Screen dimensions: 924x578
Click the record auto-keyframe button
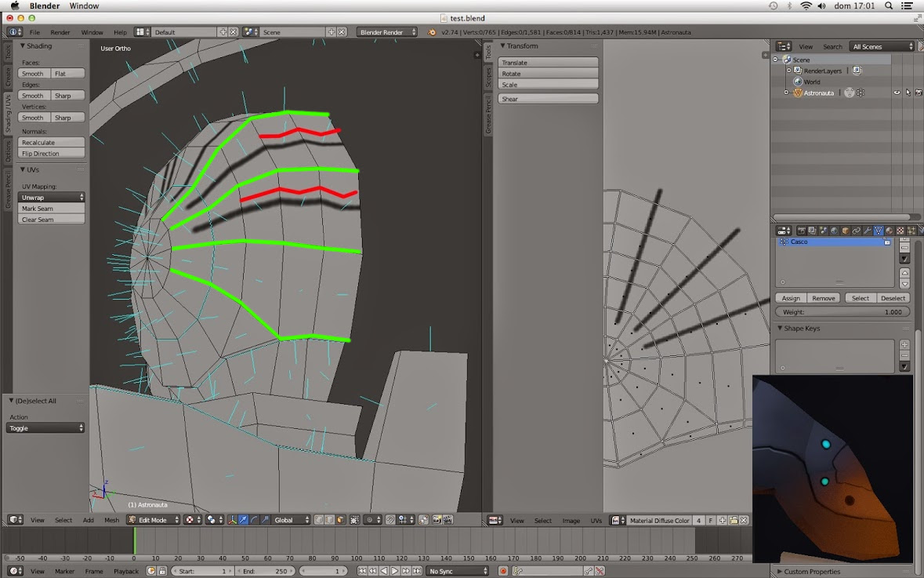coord(503,571)
